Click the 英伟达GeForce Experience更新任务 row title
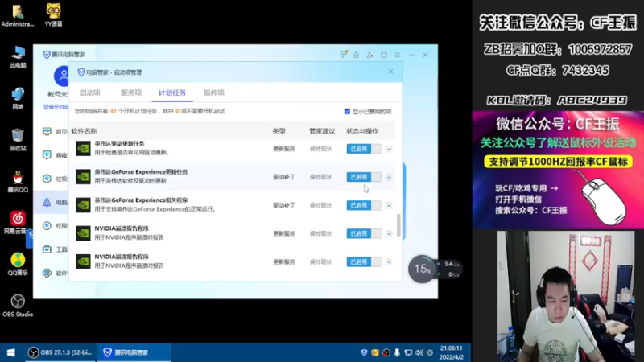This screenshot has height=362, width=644. [141, 172]
